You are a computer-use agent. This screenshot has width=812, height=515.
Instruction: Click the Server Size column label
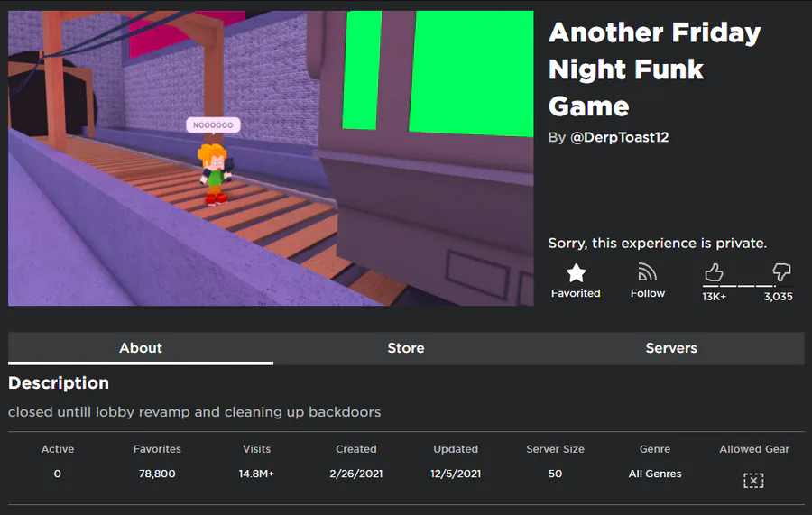(555, 449)
